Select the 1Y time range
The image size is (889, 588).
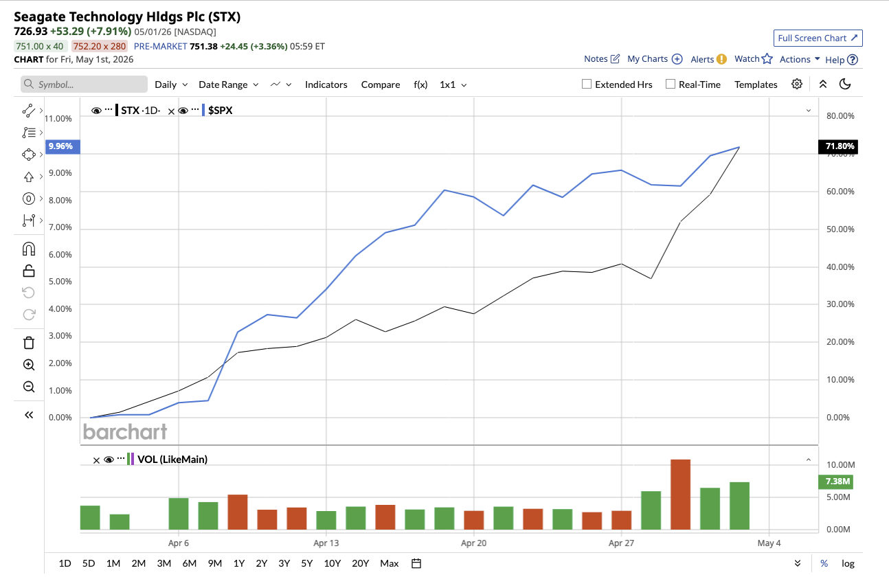point(239,563)
